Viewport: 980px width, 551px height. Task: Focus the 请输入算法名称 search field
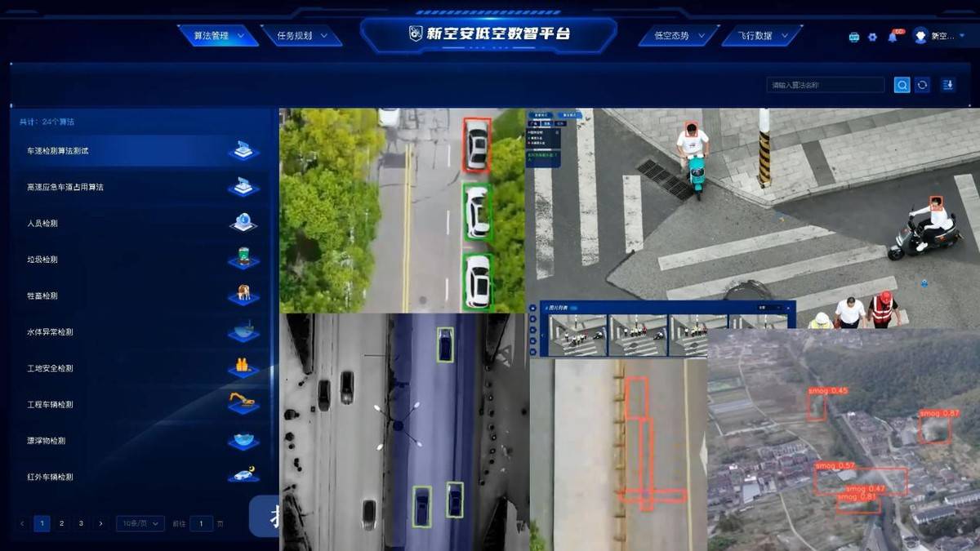pyautogui.click(x=825, y=85)
